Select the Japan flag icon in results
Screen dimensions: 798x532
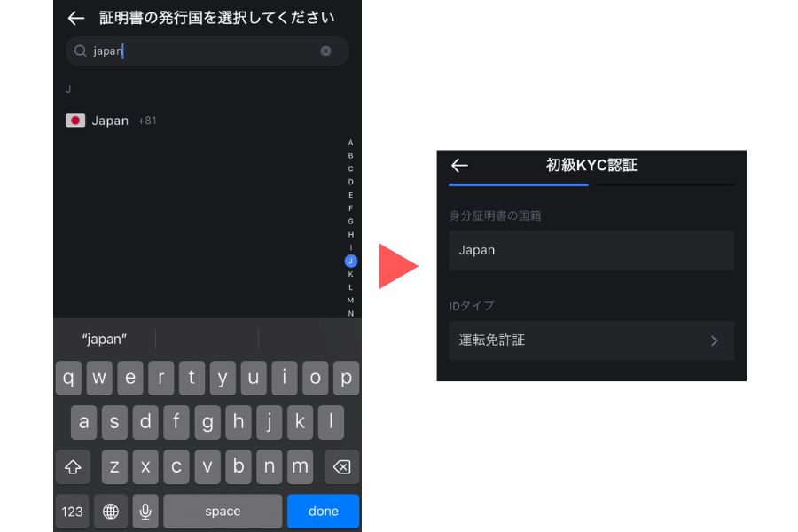75,121
